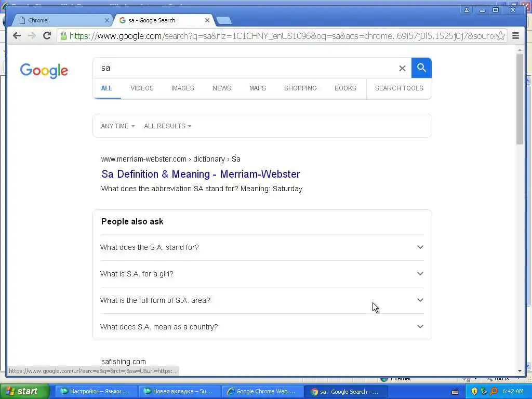Click the People also ask heading
Screen dimensions: 532x399
click(x=132, y=221)
